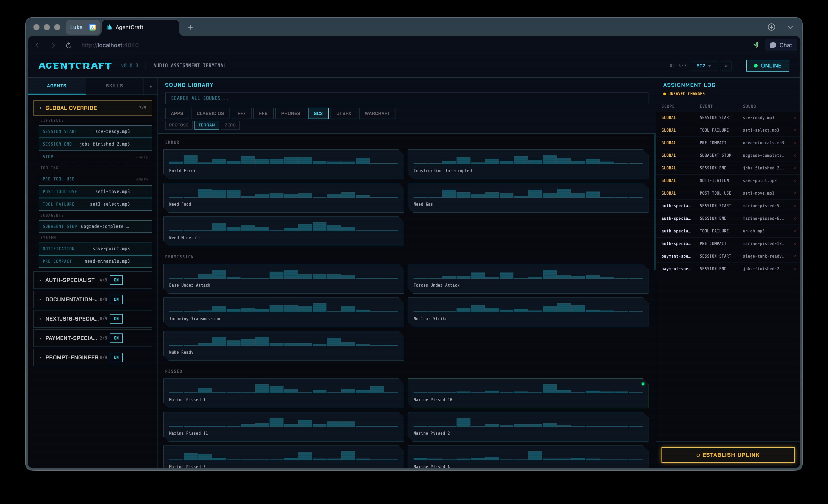The height and width of the screenshot is (504, 828).
Task: Open the UI SFX SC2 dropdown
Action: point(704,66)
